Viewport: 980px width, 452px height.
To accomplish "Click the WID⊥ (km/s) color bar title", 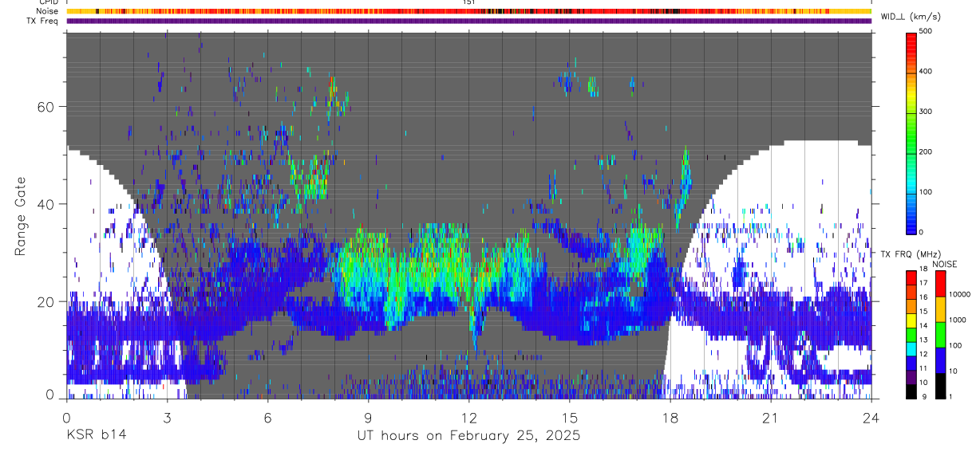I will tap(912, 16).
